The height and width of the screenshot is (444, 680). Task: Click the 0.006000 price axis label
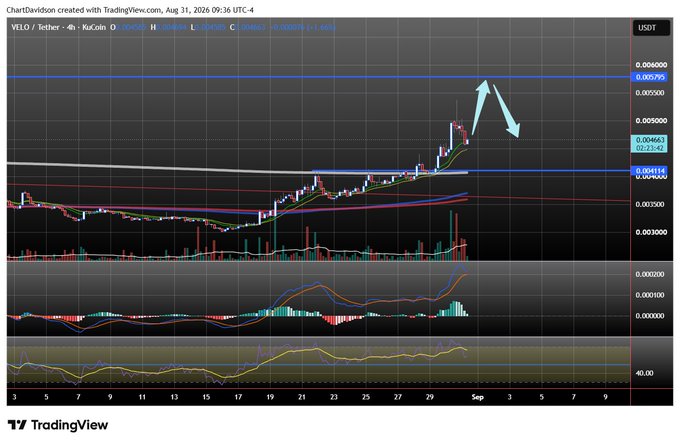(x=651, y=65)
